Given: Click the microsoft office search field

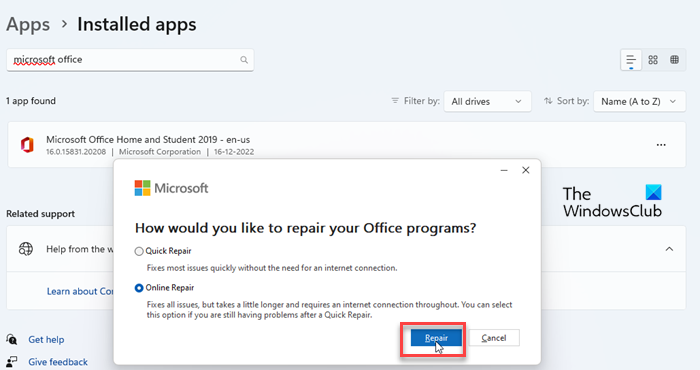Looking at the screenshot, I should pos(130,60).
